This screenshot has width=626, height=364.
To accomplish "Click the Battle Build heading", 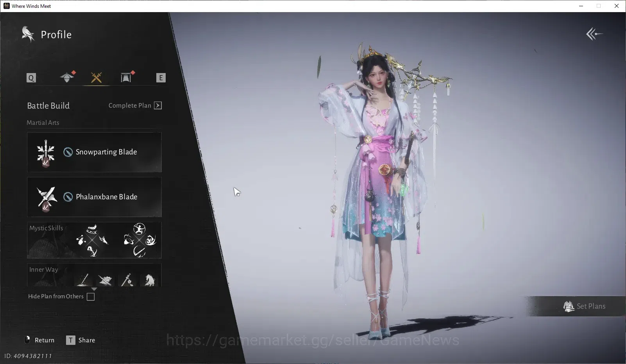I will (x=48, y=105).
